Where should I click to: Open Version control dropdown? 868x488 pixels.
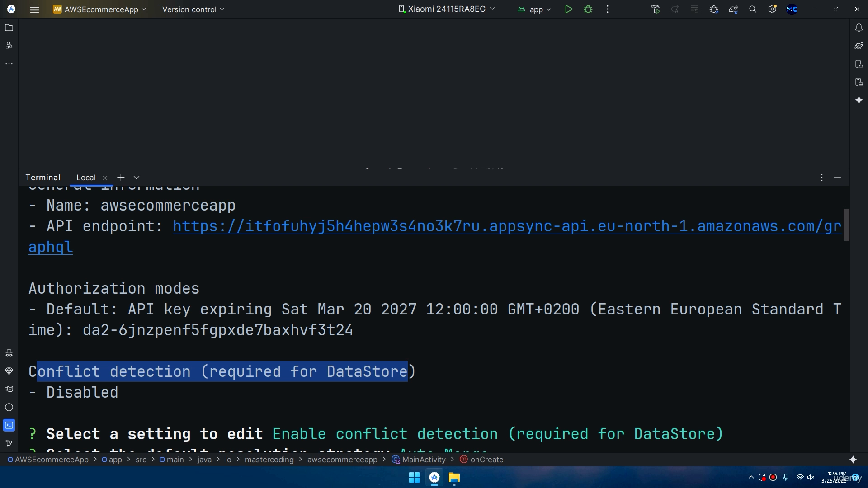[193, 9]
